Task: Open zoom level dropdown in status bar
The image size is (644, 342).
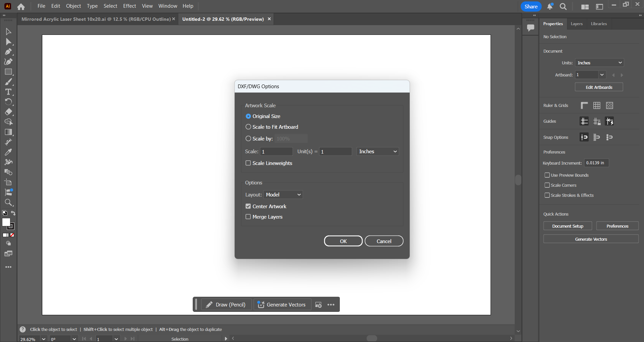Action: click(44, 339)
